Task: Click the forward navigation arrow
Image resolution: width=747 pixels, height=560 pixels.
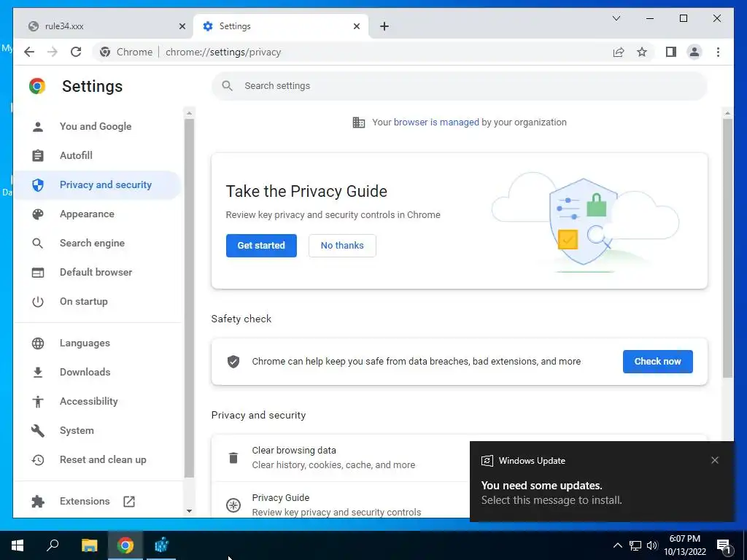Action: [53, 52]
